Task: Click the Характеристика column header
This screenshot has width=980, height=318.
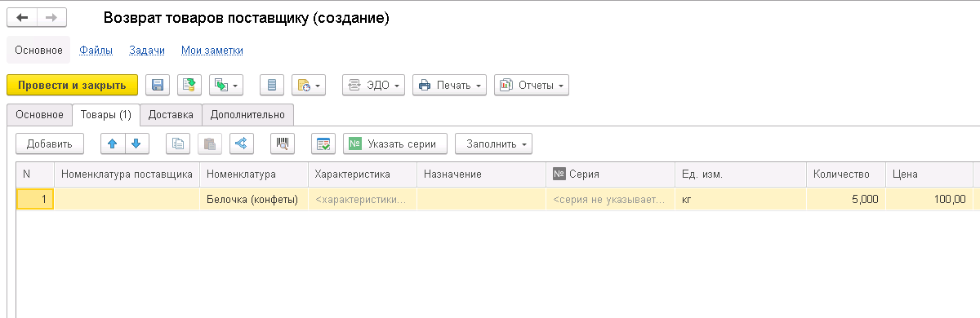Action: coord(363,174)
